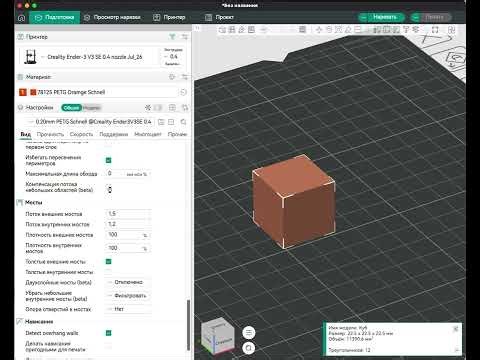Click the printer thumbnail image

(30, 57)
